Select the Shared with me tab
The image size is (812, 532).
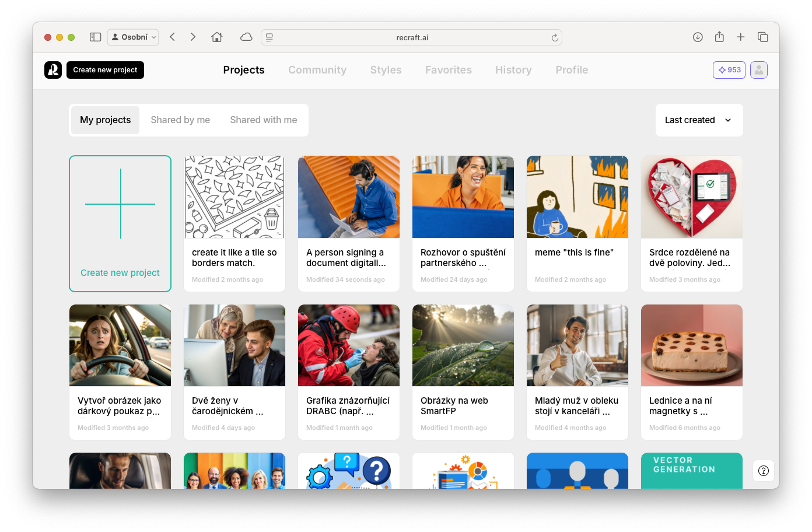point(264,120)
